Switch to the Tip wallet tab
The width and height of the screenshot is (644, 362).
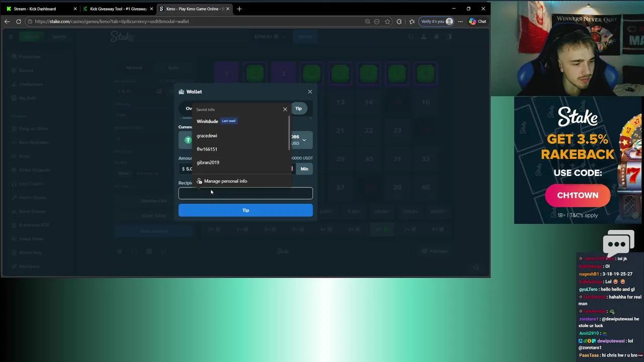tap(299, 109)
